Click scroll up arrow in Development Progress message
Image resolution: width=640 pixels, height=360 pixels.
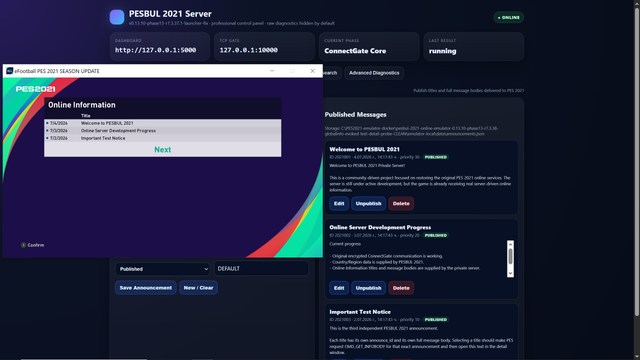510,244
